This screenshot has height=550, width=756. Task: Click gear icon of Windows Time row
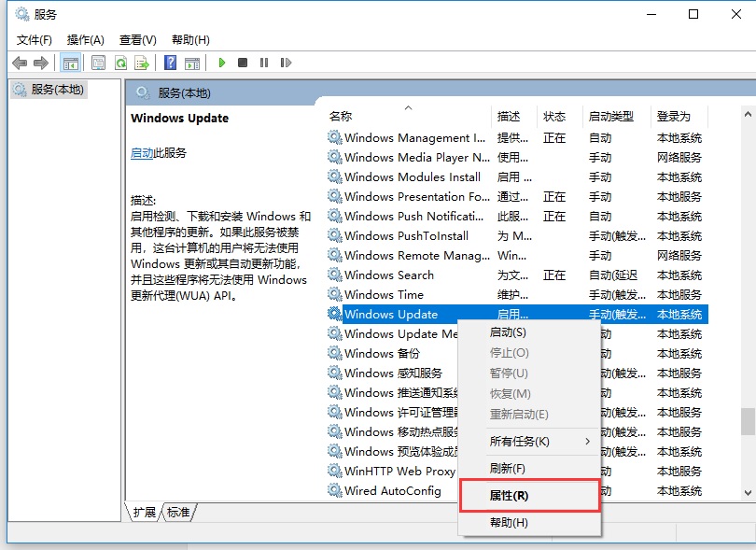click(335, 294)
